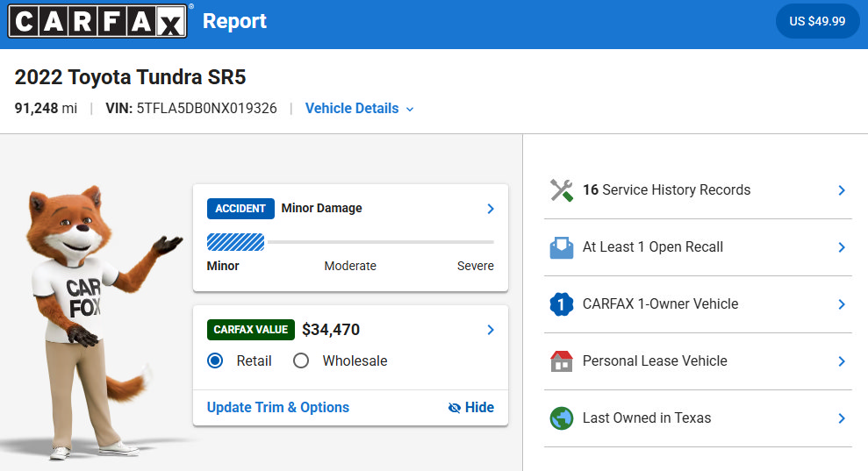868x471 pixels.
Task: Click Update Trim & Options link
Action: tap(278, 407)
